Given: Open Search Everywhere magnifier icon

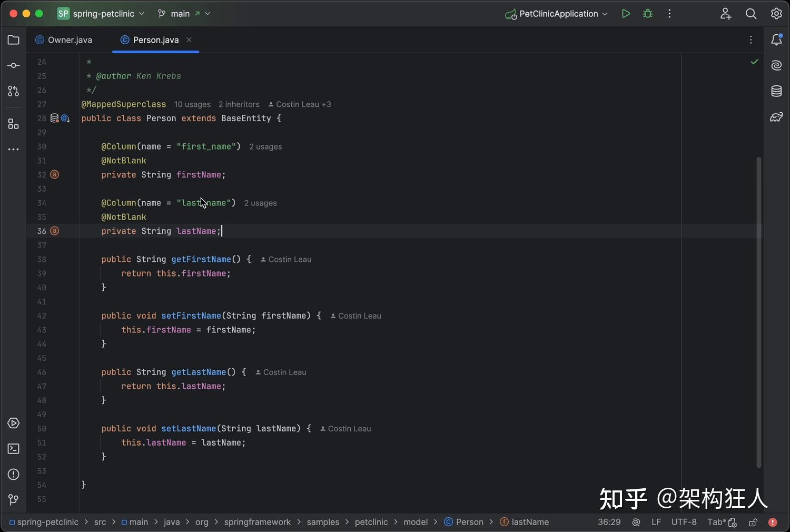Looking at the screenshot, I should click(x=751, y=14).
